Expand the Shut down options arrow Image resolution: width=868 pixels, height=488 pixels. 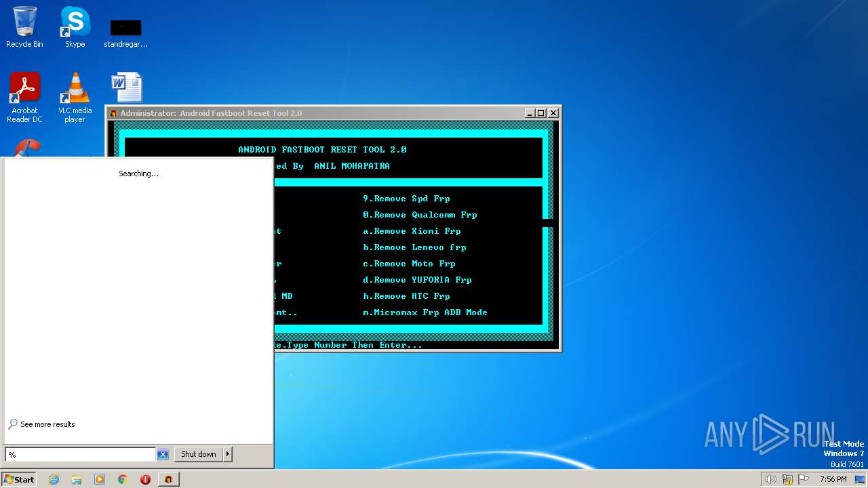tap(228, 454)
